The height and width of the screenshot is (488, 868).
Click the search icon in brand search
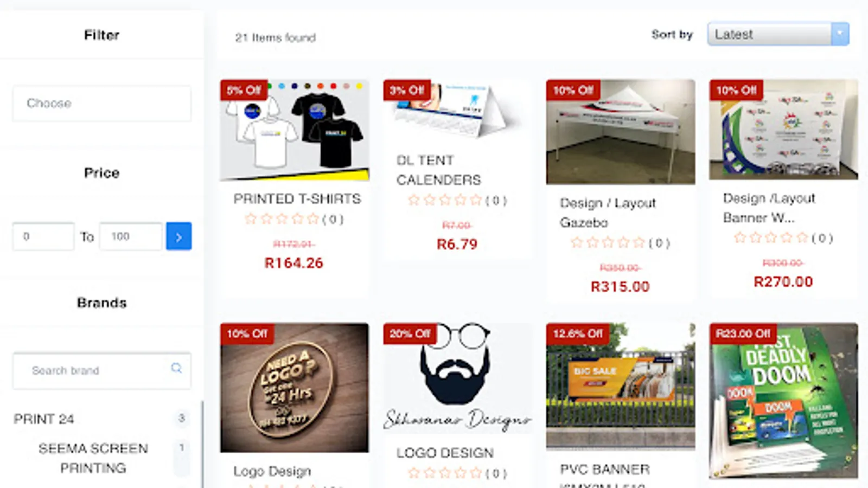click(x=176, y=368)
